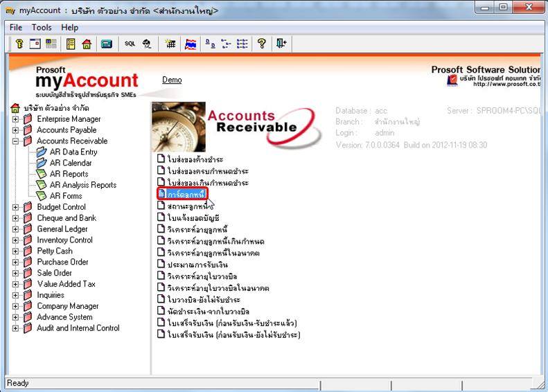Select AR Data Entry folder
The height and width of the screenshot is (392, 548).
coord(73,152)
